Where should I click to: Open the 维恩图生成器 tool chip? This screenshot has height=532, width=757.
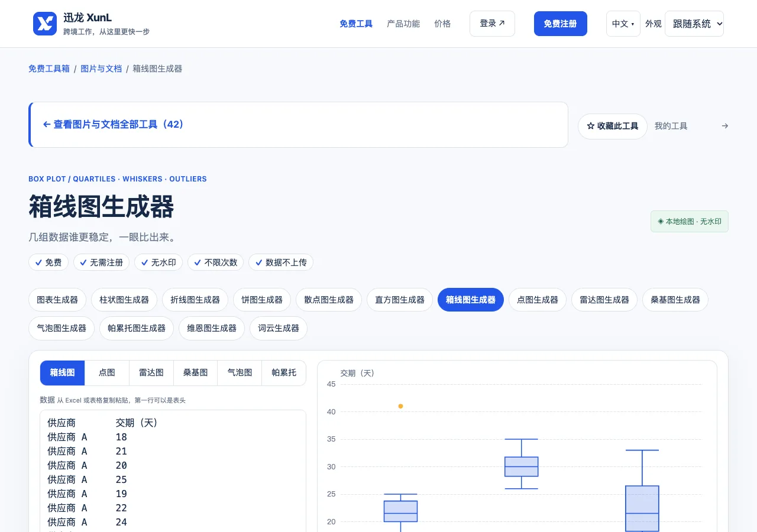point(212,328)
